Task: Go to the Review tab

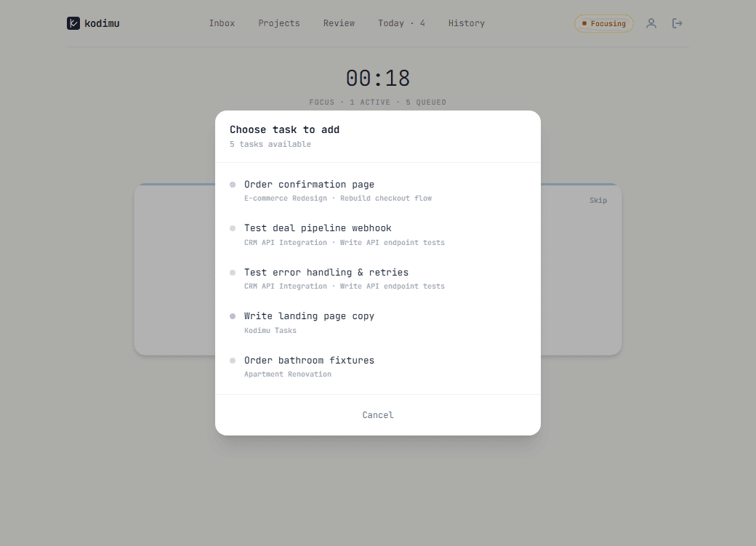Action: coord(339,23)
